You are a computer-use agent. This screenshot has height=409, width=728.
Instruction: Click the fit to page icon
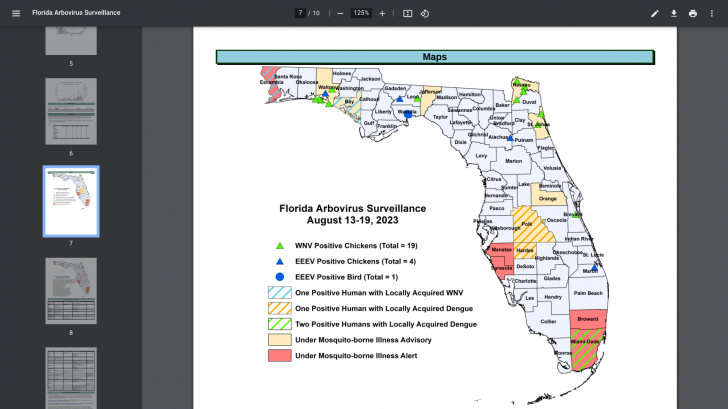407,13
